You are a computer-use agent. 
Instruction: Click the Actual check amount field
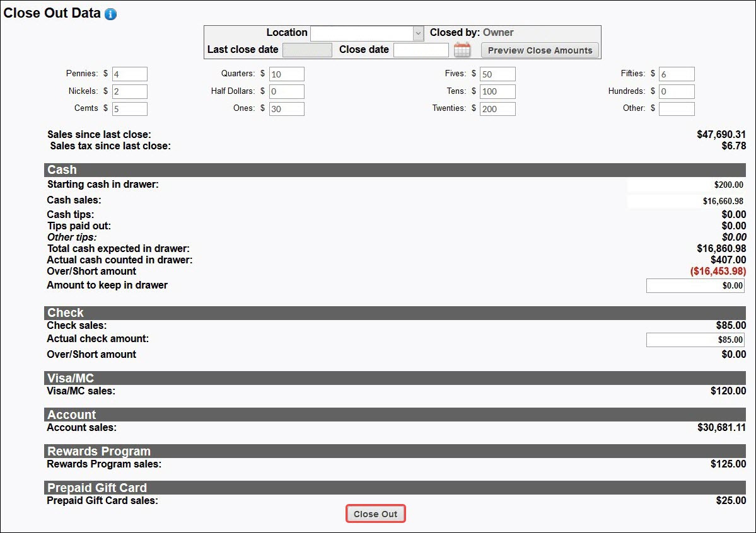pyautogui.click(x=695, y=340)
